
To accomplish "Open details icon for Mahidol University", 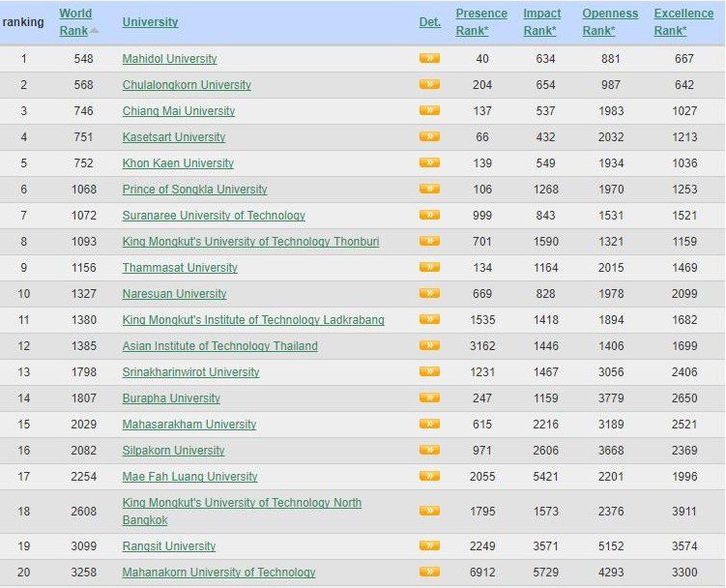I will [x=429, y=58].
